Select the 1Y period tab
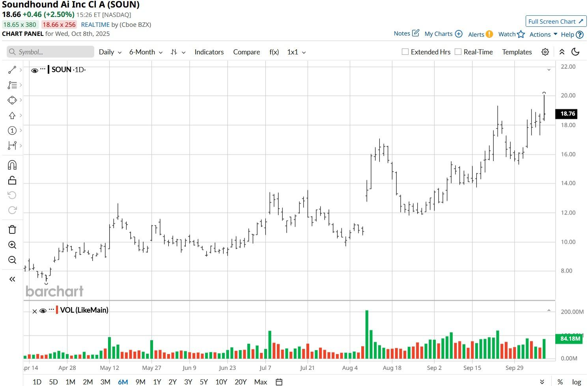 coord(157,382)
